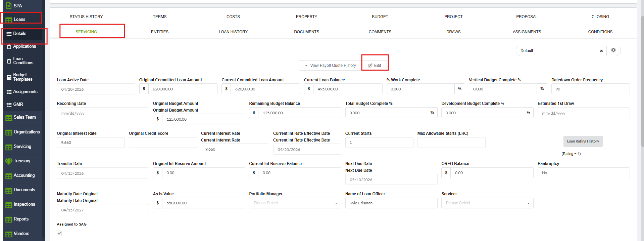
Task: Clear the Default layout selection
Action: [x=601, y=51]
